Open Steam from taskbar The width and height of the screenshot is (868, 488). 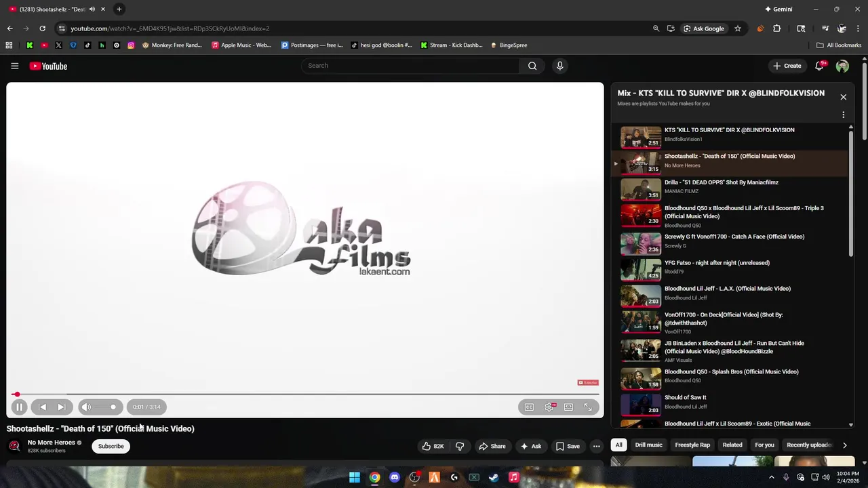pos(494,477)
